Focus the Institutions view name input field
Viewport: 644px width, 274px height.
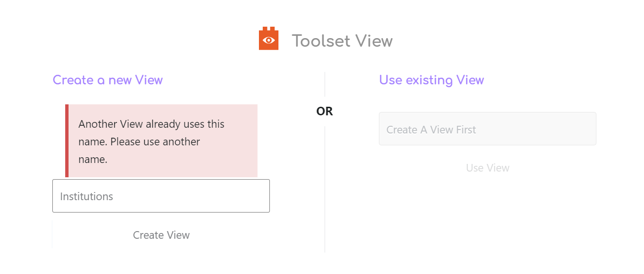(161, 196)
